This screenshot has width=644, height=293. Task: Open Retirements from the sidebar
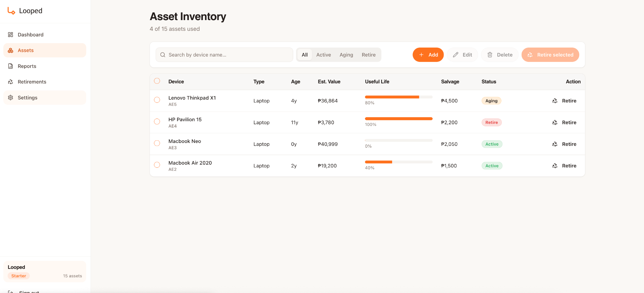click(45, 82)
